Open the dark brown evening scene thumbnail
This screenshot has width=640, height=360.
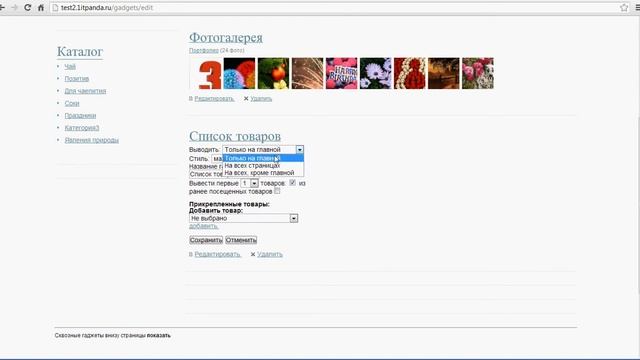click(x=444, y=73)
